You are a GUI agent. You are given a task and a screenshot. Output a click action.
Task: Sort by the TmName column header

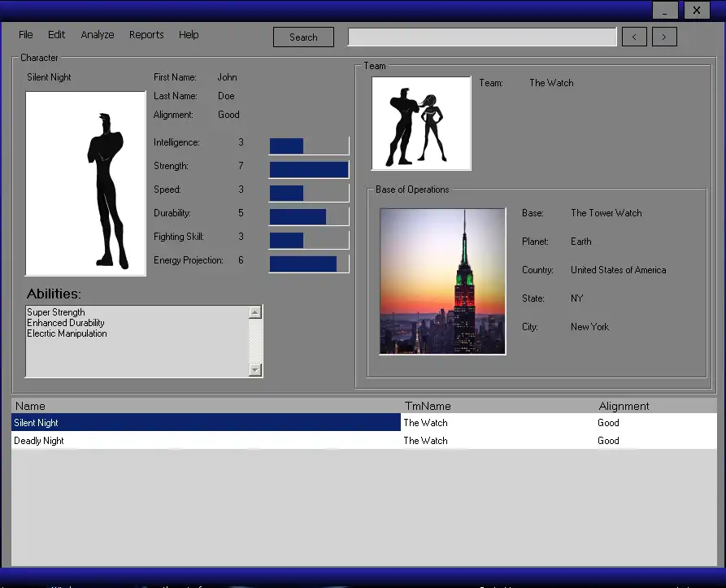coord(428,406)
